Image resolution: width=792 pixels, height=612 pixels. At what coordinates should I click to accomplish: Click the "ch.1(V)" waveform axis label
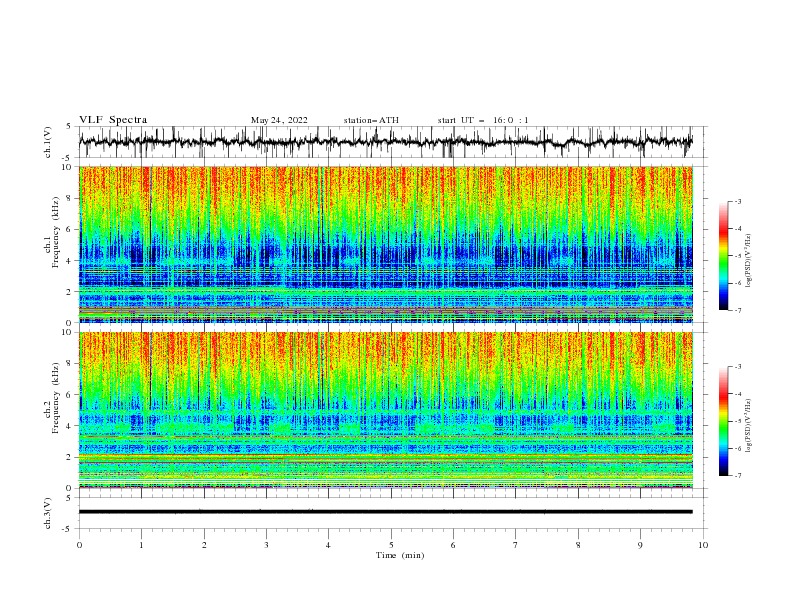pos(48,142)
